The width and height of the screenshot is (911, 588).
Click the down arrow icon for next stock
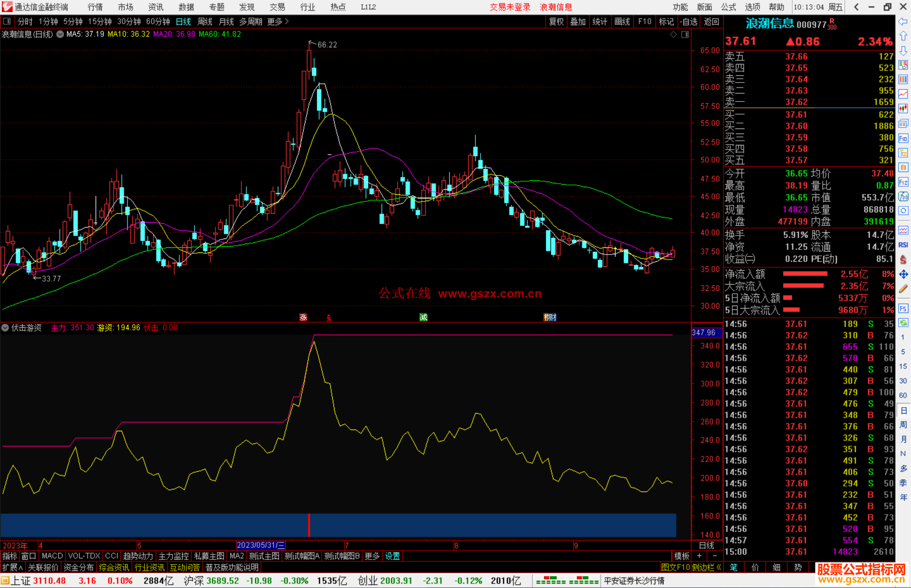903,51
